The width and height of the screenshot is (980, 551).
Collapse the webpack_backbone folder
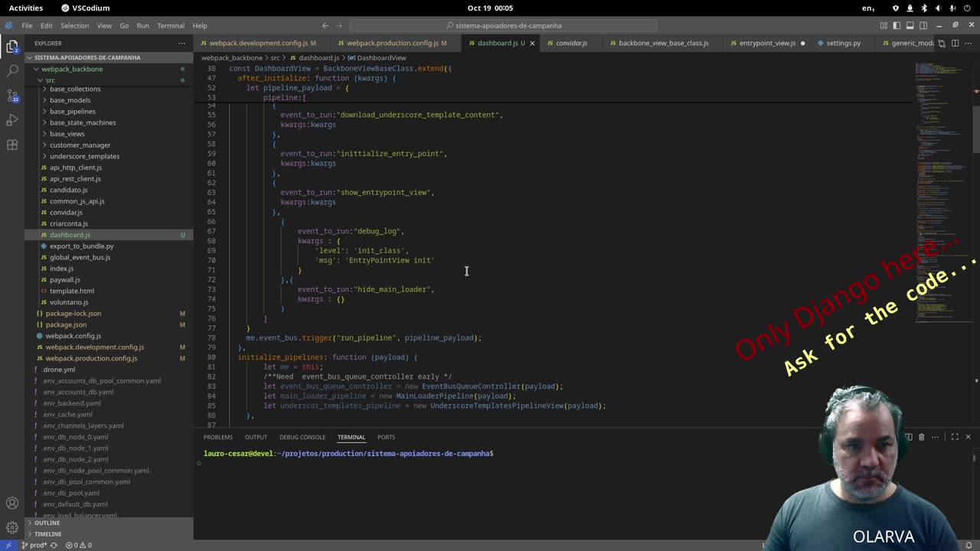[x=72, y=69]
